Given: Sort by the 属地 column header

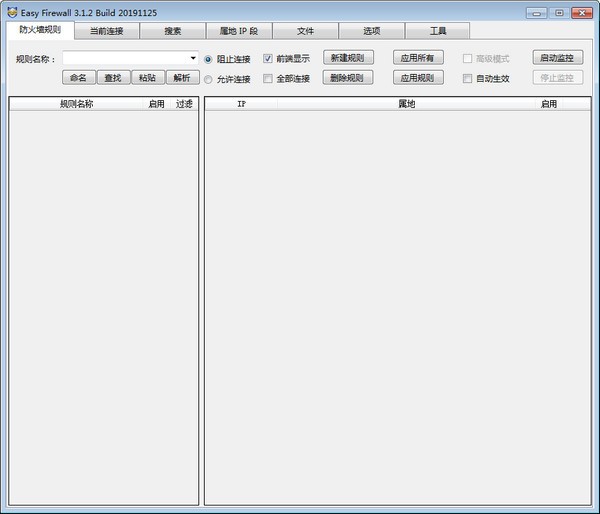Looking at the screenshot, I should [406, 104].
